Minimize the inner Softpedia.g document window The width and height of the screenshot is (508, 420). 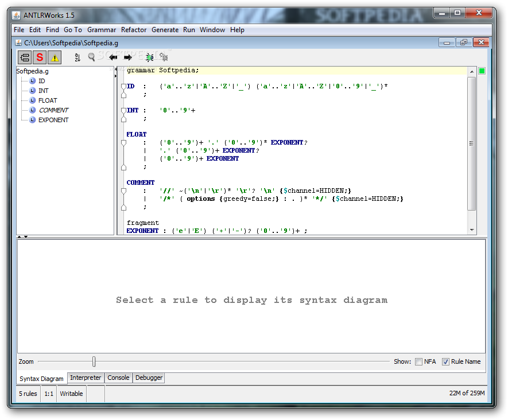[447, 42]
